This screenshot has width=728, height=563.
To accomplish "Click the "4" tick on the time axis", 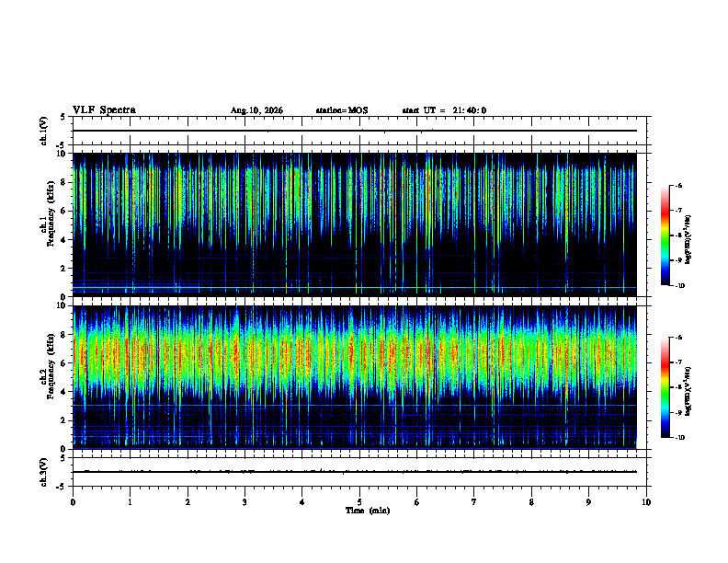I will (302, 502).
